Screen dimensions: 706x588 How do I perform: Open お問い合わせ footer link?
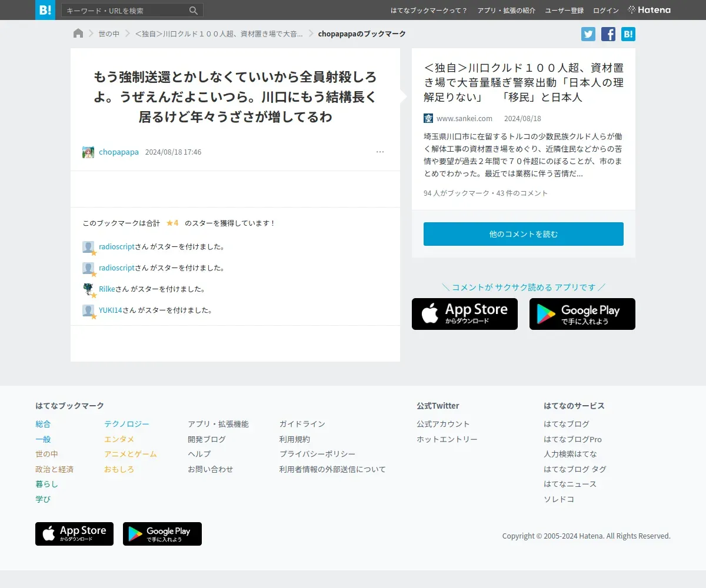pyautogui.click(x=210, y=469)
